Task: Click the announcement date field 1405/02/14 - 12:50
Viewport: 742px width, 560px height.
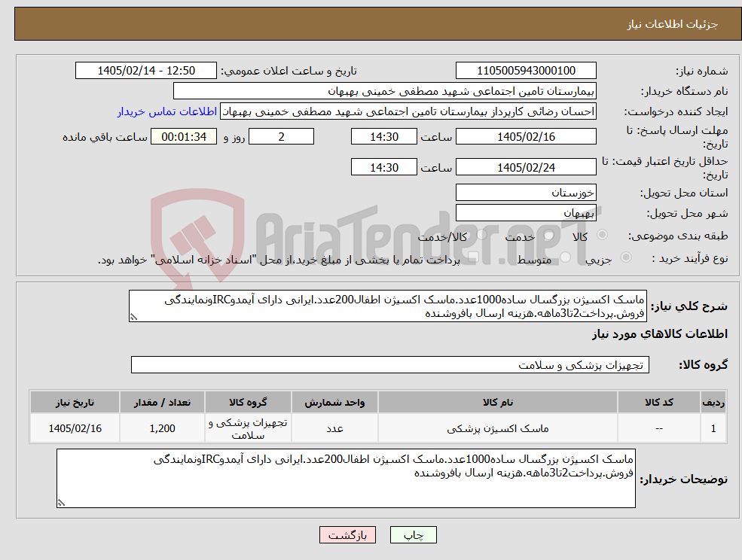Action: [x=146, y=71]
